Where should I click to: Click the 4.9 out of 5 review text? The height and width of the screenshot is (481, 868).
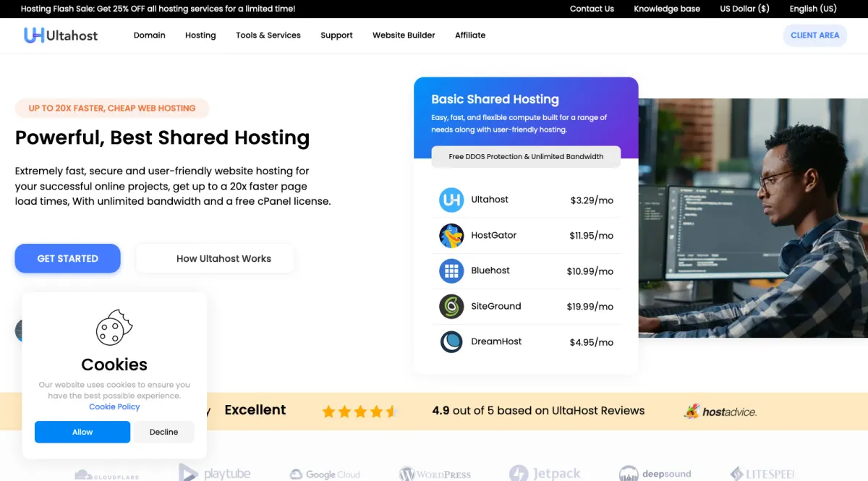538,410
